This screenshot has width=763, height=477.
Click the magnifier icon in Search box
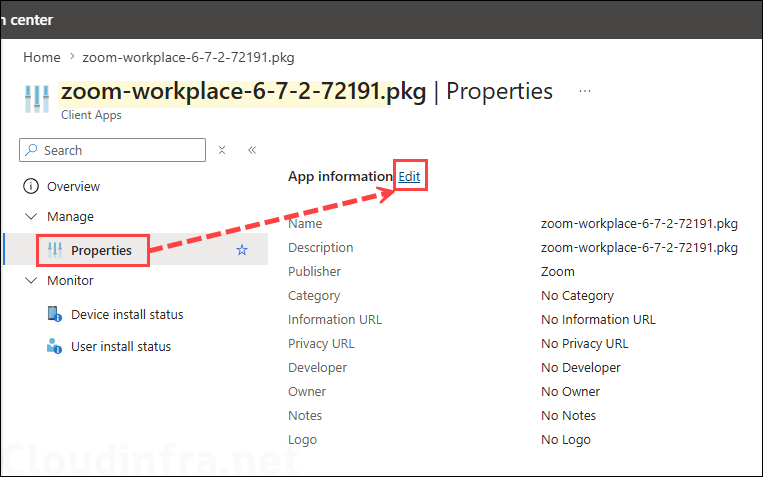(x=32, y=150)
